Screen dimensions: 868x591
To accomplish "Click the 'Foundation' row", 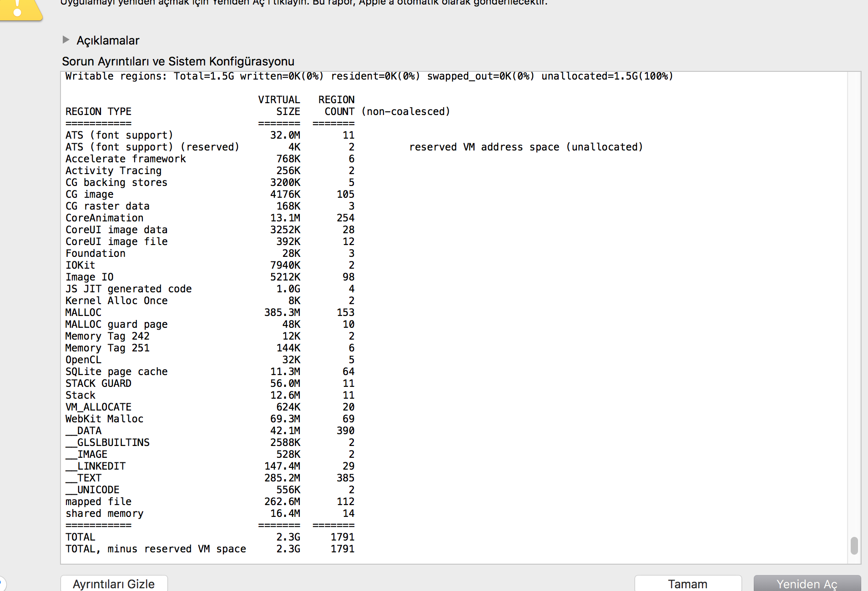I will [210, 253].
